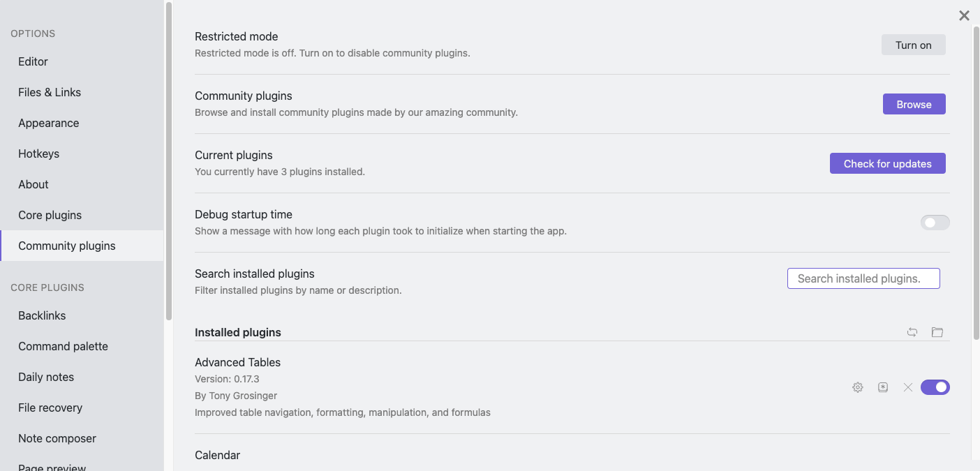Open Backlinks core plugin settings
This screenshot has height=471, width=980.
click(x=42, y=315)
